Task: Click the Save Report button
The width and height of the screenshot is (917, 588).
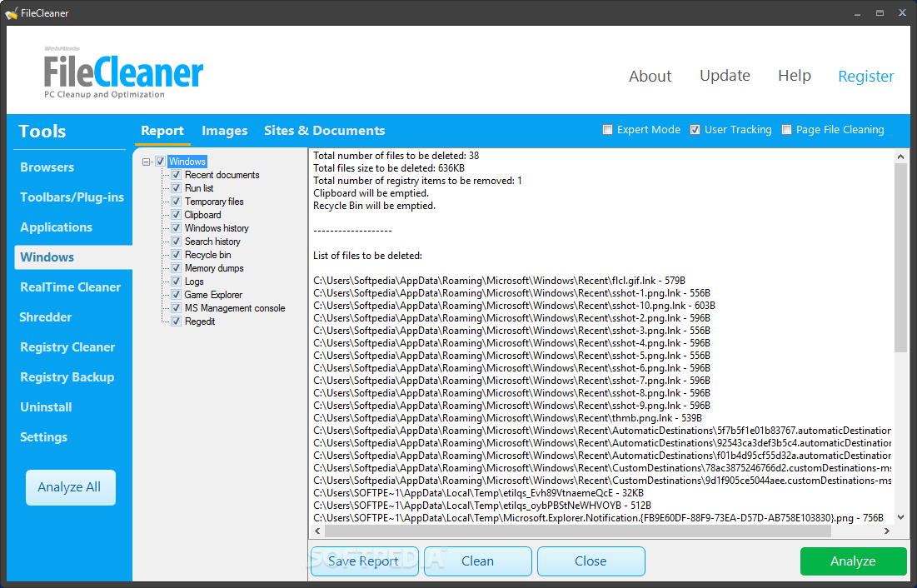Action: (x=364, y=561)
